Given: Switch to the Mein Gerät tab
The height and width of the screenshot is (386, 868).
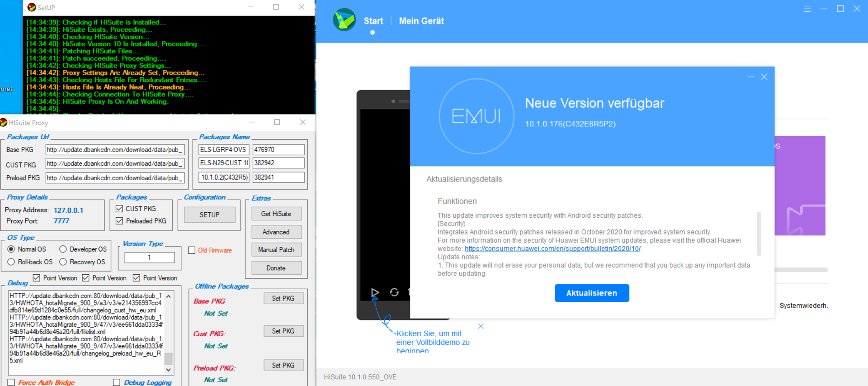Looking at the screenshot, I should coord(421,21).
